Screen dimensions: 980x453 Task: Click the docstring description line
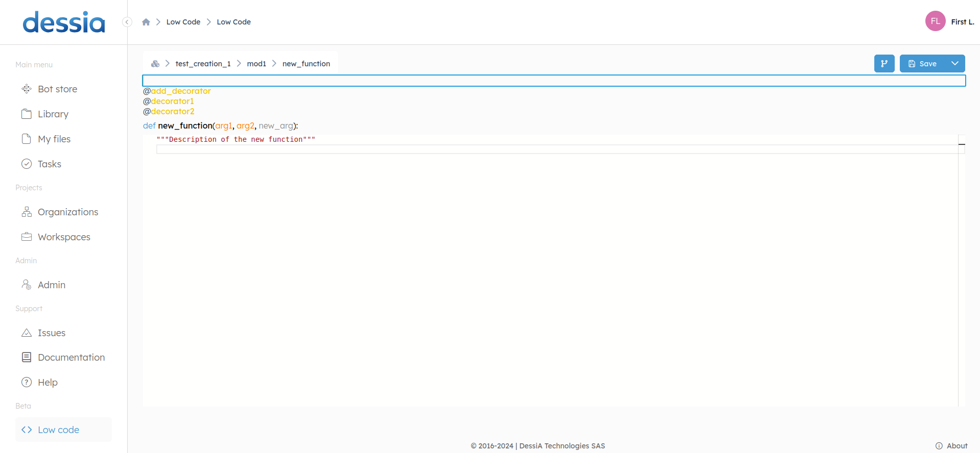[236, 139]
